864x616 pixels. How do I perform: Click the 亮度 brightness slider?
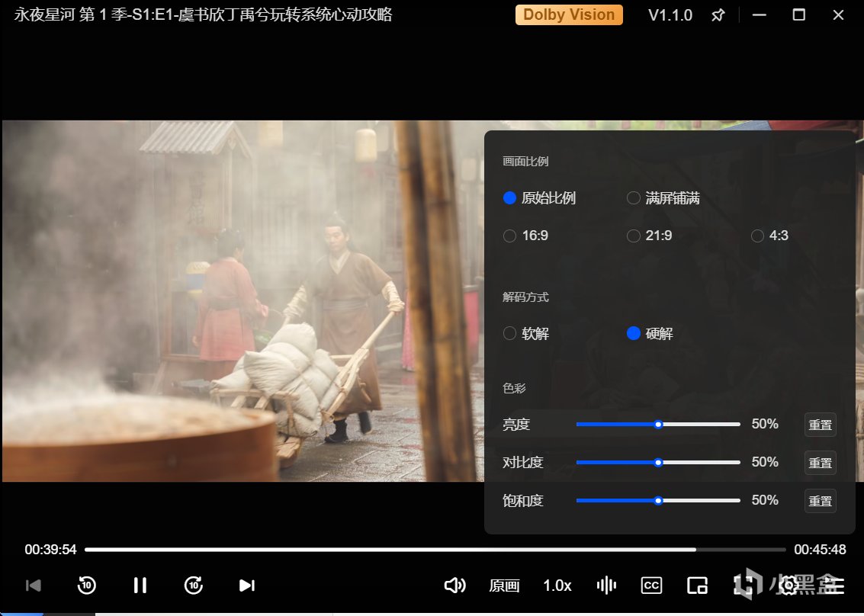[658, 424]
